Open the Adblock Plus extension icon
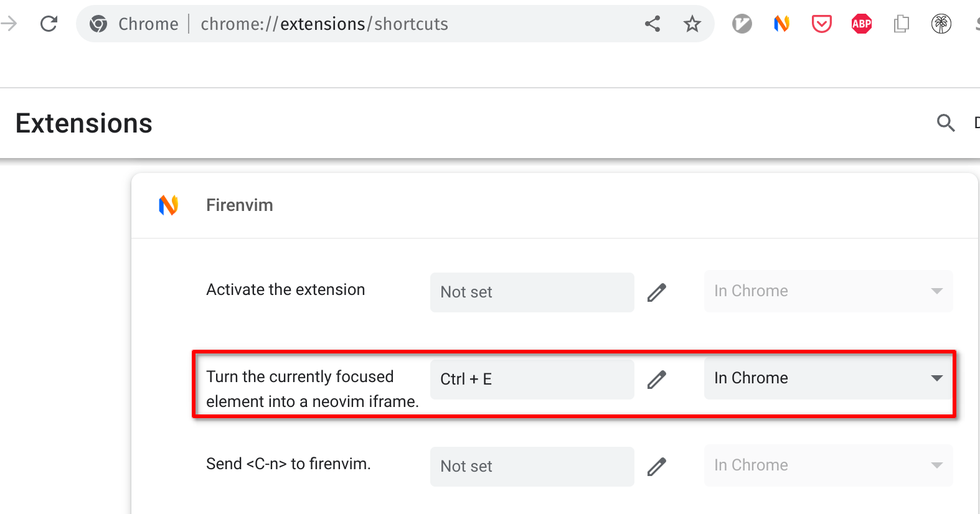980x514 pixels. (x=861, y=23)
